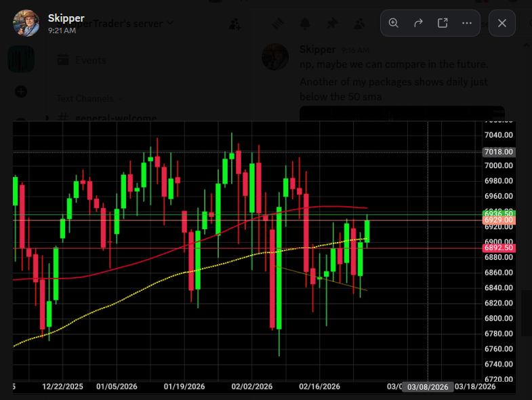The height and width of the screenshot is (400, 532).
Task: Open the more options ellipsis menu
Action: (x=467, y=23)
